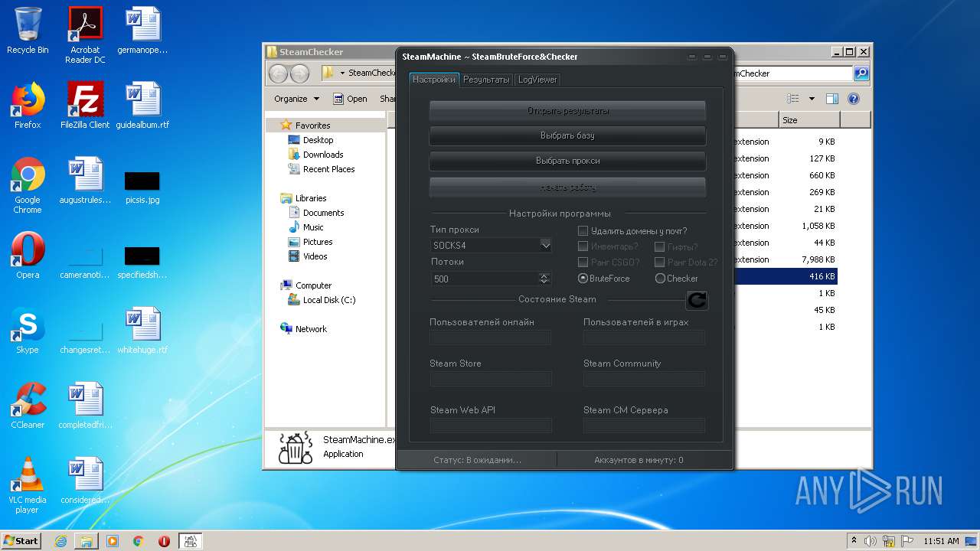This screenshot has width=980, height=551.
Task: Toggle the Гифты checkbox
Action: pos(659,246)
